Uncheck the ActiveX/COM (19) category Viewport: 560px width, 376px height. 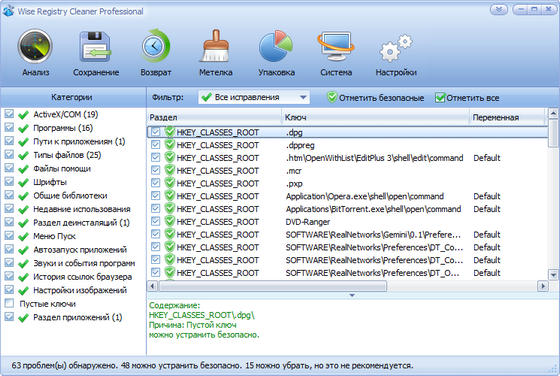pyautogui.click(x=9, y=114)
